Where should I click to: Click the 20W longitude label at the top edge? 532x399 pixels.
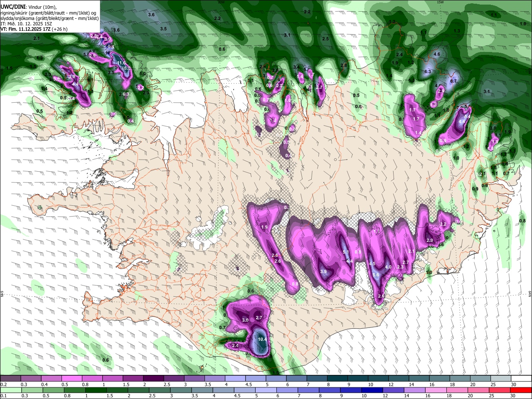click(221, 2)
